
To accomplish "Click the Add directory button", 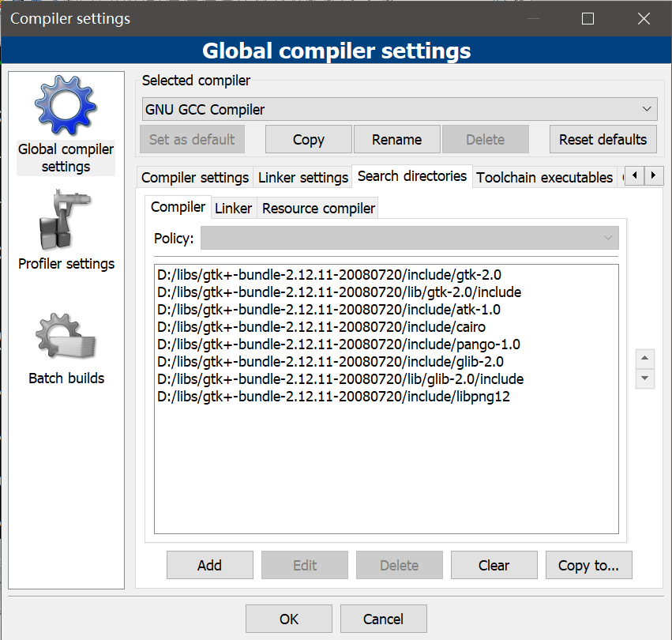I will pos(209,565).
